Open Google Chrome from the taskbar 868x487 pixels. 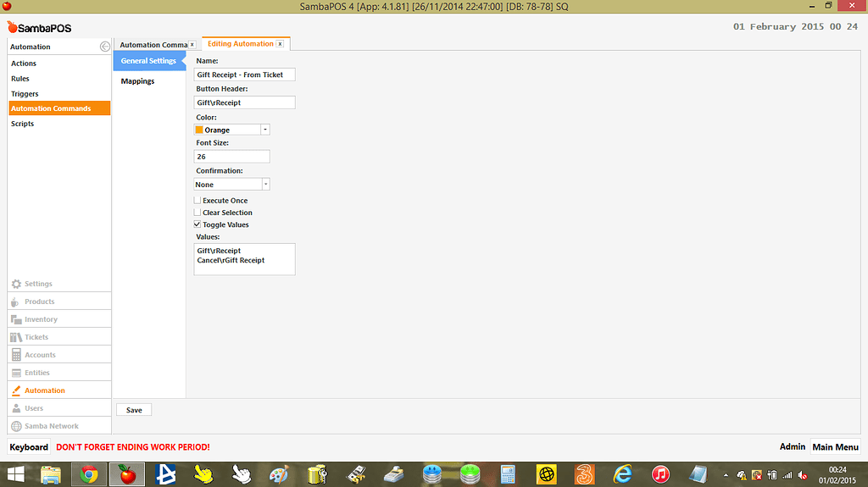89,474
